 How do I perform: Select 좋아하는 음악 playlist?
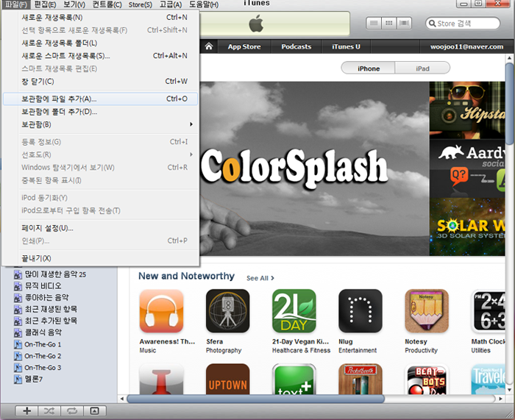point(46,297)
